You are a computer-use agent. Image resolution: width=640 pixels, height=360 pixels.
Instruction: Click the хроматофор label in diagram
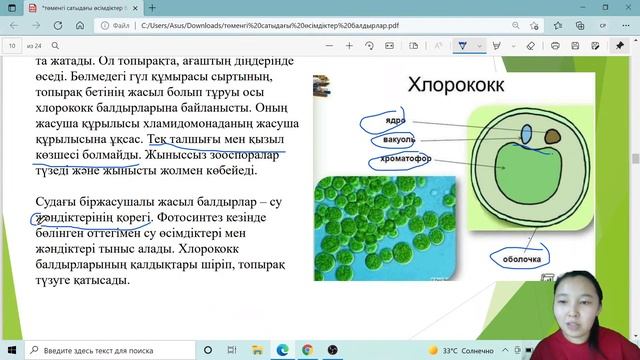coord(406,158)
